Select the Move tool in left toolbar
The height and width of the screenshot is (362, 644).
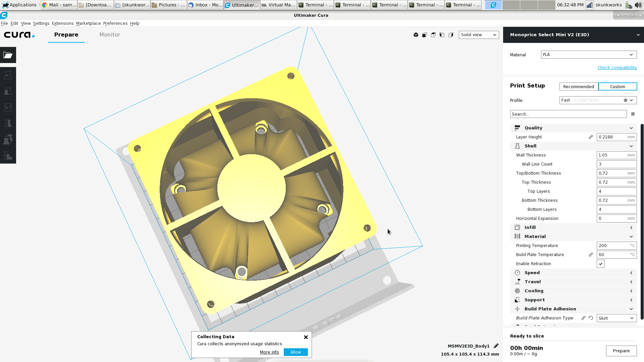pos(8,75)
